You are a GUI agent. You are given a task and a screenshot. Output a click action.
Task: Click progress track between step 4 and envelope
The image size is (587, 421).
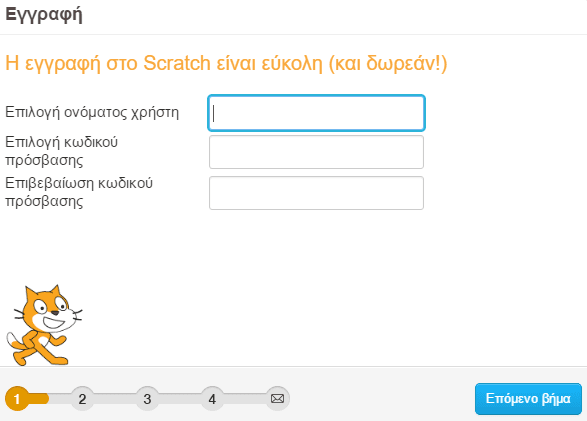[245, 399]
